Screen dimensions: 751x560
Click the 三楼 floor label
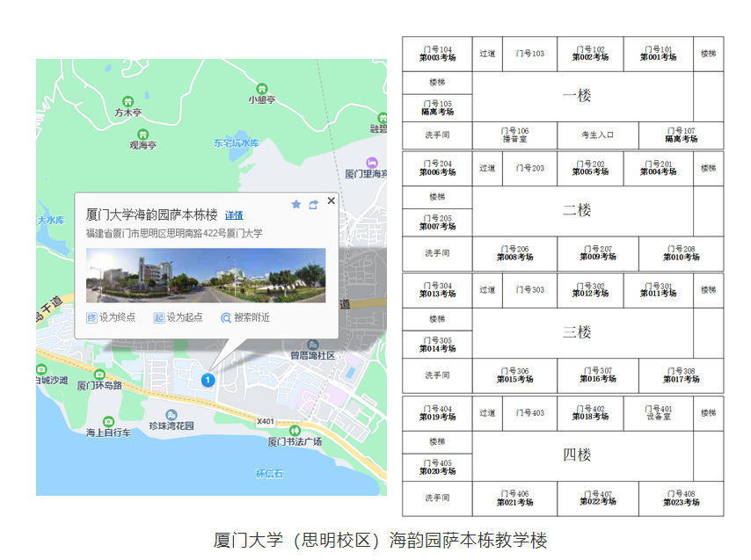[577, 331]
